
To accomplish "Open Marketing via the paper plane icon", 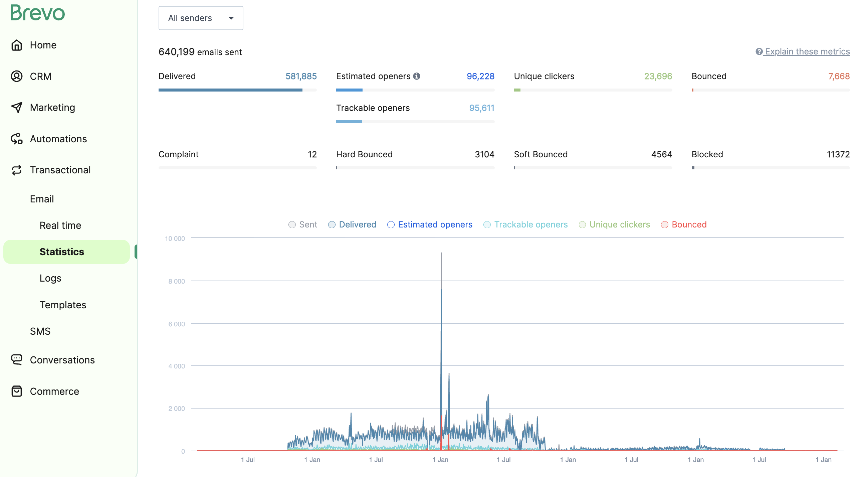I will click(17, 107).
